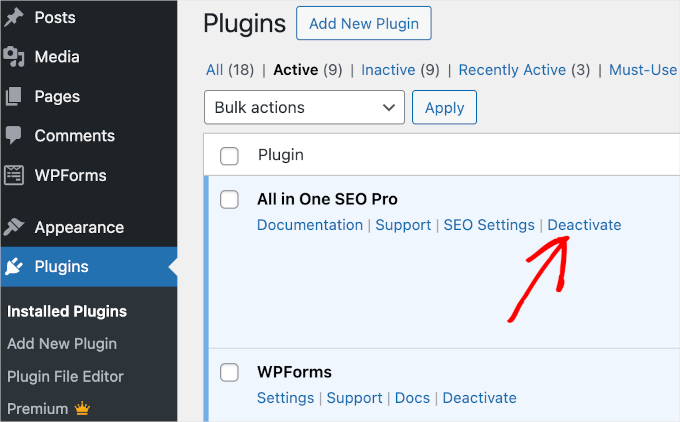
Task: Select the WPForms plugin checkbox
Action: point(229,373)
